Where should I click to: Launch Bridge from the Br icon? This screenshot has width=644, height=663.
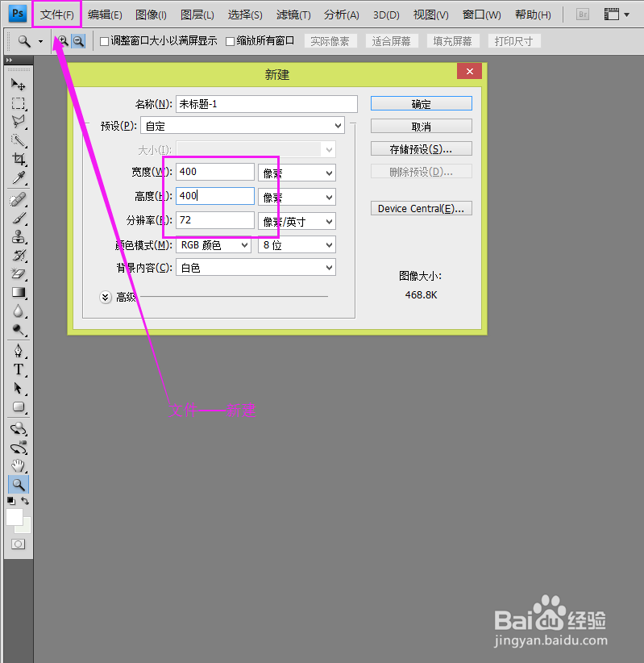click(x=583, y=15)
